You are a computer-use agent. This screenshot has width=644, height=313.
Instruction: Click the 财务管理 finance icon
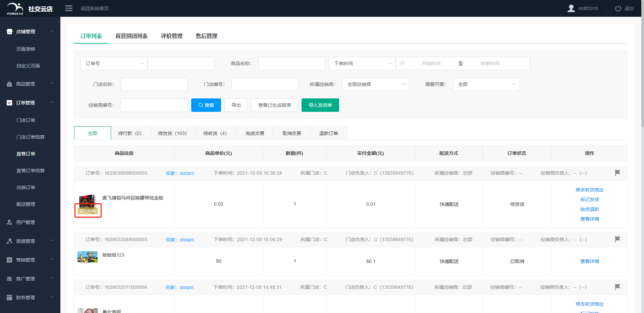[x=9, y=298]
